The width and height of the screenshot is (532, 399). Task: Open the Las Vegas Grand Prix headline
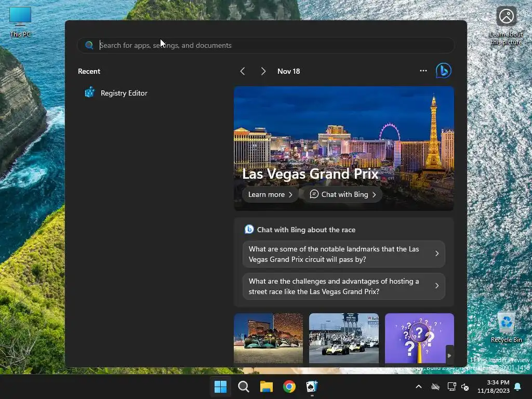click(310, 174)
